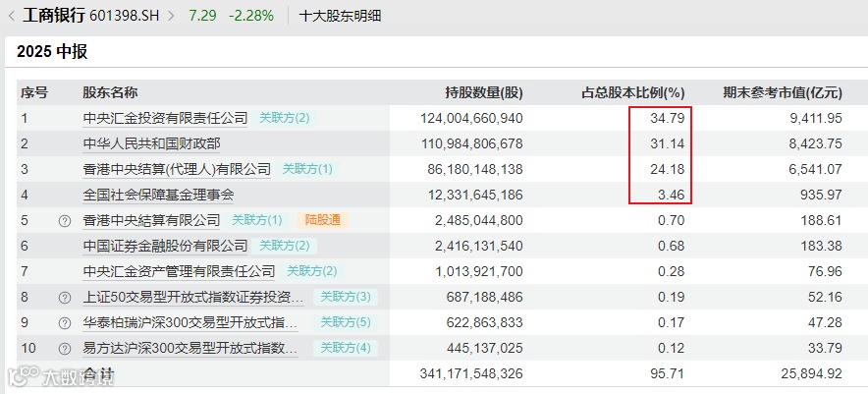Click the stock price 7.29

point(202,16)
